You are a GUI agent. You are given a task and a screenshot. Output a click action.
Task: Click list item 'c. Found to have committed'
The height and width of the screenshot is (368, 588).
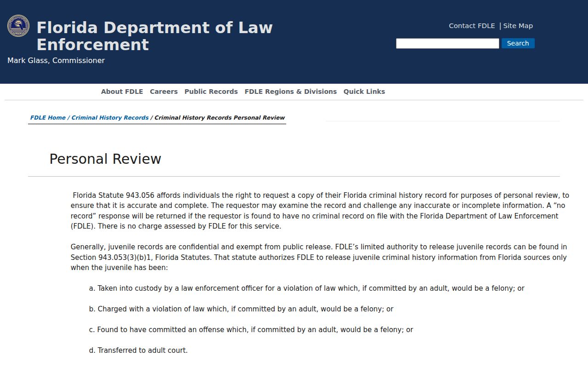pyautogui.click(x=251, y=330)
